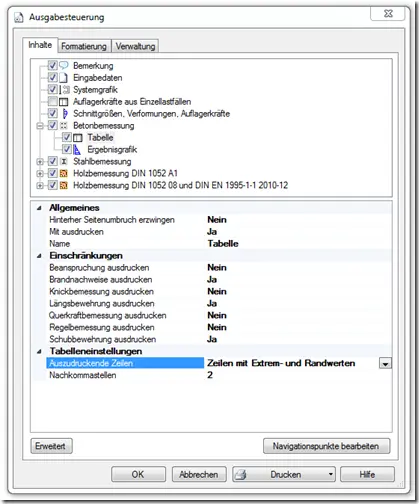Open the Verwaltung tab
The width and height of the screenshot is (419, 504).
coord(135,46)
